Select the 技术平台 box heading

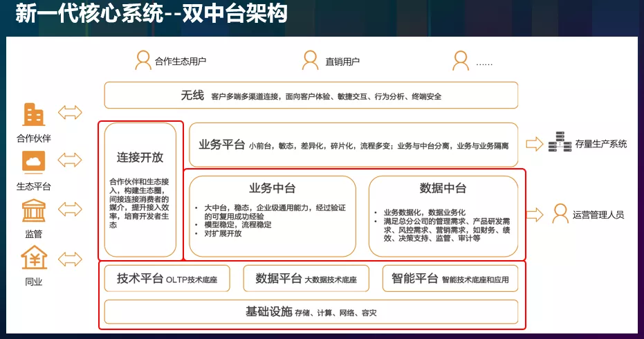140,279
